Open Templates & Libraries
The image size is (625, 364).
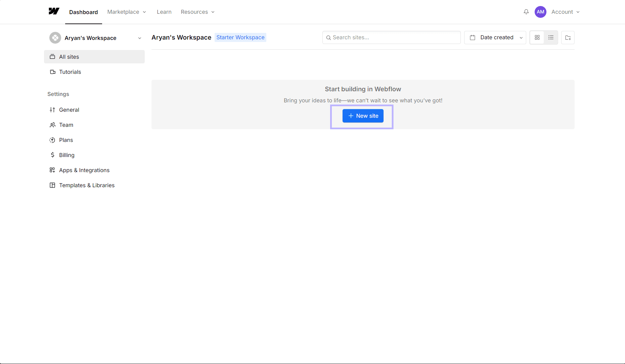[94, 185]
